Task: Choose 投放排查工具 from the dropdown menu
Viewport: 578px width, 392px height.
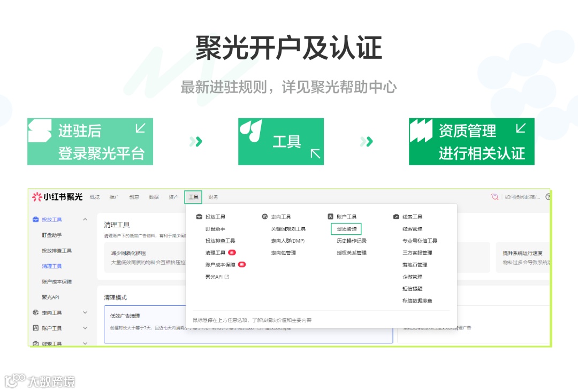Action: point(220,241)
